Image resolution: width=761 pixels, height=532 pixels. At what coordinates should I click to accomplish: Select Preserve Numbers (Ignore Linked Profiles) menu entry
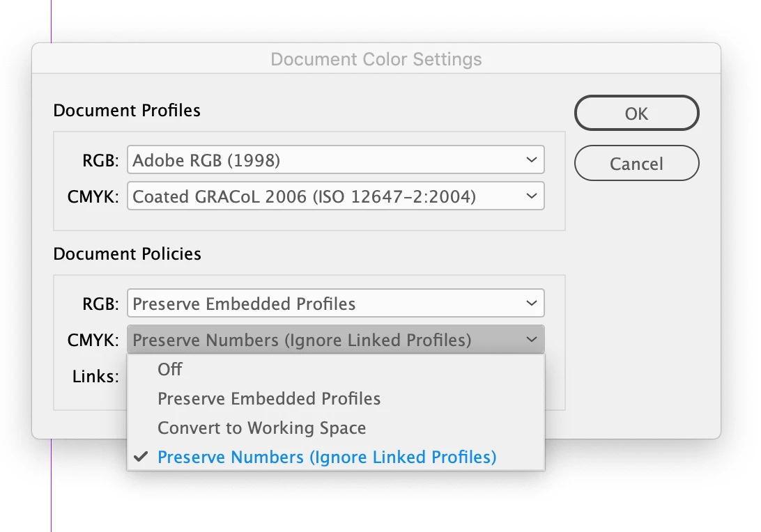coord(327,457)
